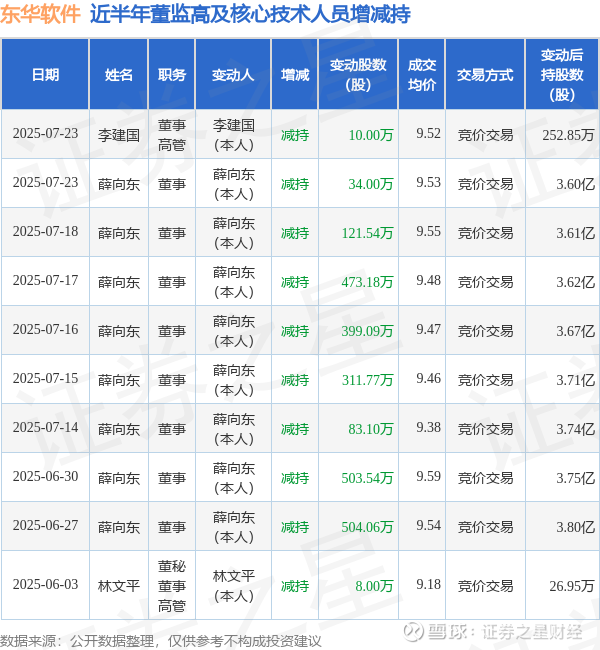Click the 变动后持股数(股) column header
This screenshot has height=650, width=600.
coord(562,75)
